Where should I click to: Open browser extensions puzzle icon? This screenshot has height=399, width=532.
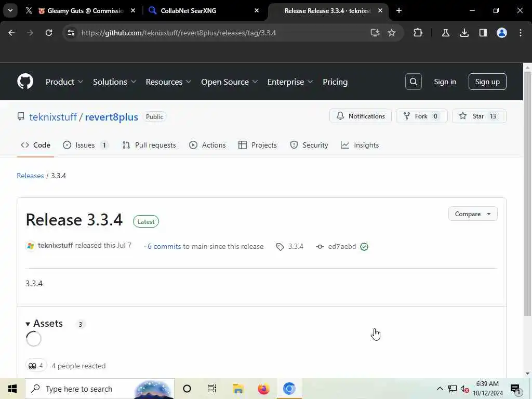[x=418, y=33]
